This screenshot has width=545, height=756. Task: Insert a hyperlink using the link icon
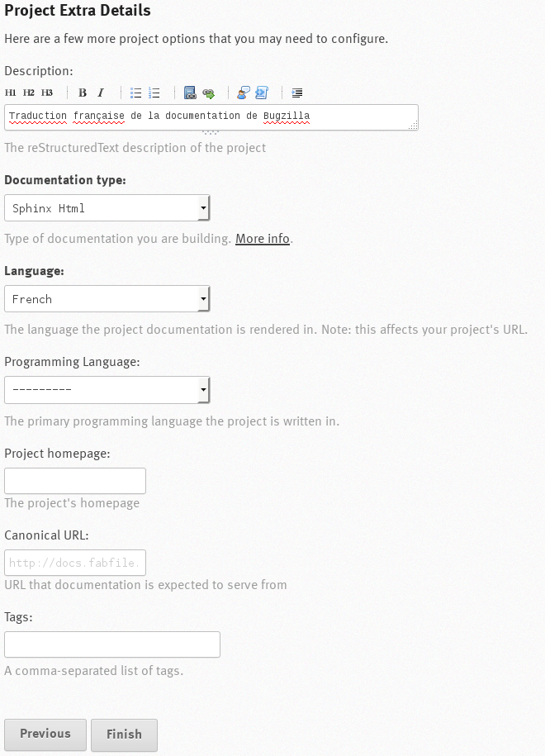pos(209,93)
